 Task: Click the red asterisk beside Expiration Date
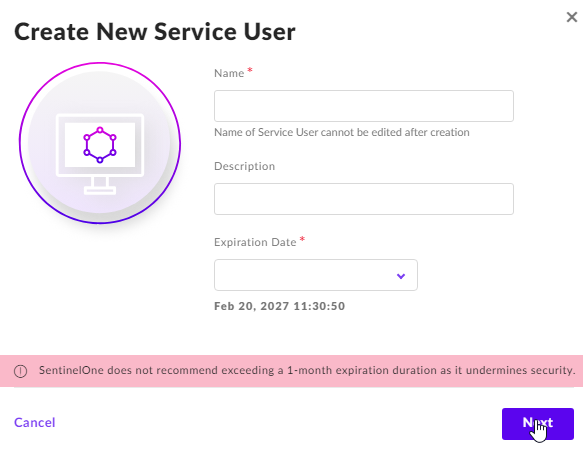(x=302, y=239)
